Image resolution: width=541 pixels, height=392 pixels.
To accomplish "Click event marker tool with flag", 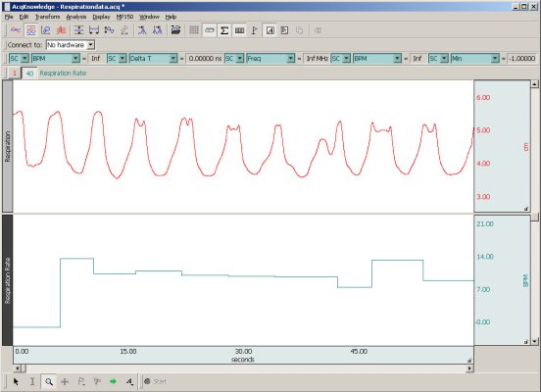I will coord(81,381).
